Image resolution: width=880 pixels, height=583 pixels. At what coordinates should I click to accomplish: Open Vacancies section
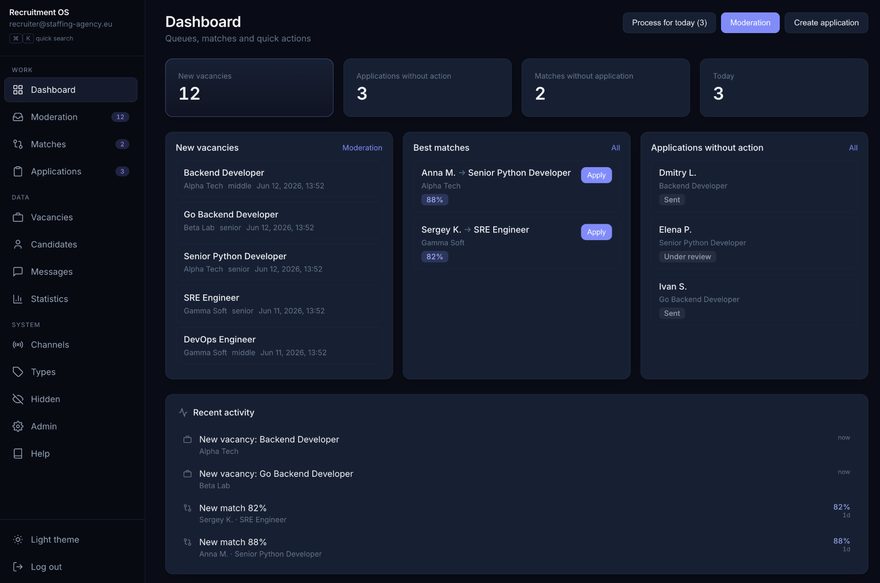coord(71,217)
